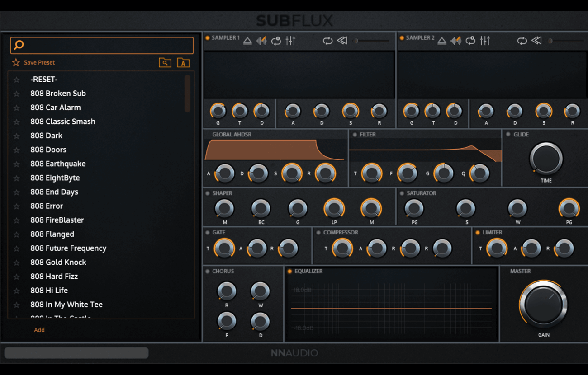
Task: Select the 808 Future Frequency preset
Action: pyautogui.click(x=68, y=248)
